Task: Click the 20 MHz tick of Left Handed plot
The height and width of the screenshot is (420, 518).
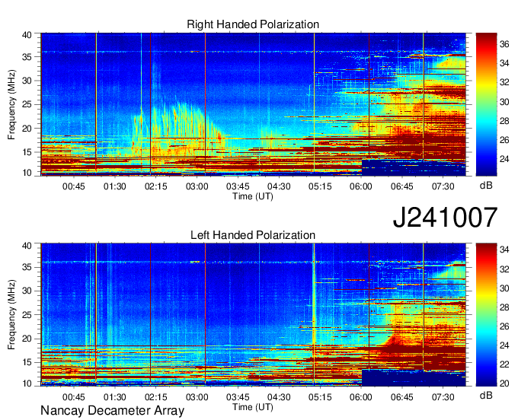Action: (27, 339)
